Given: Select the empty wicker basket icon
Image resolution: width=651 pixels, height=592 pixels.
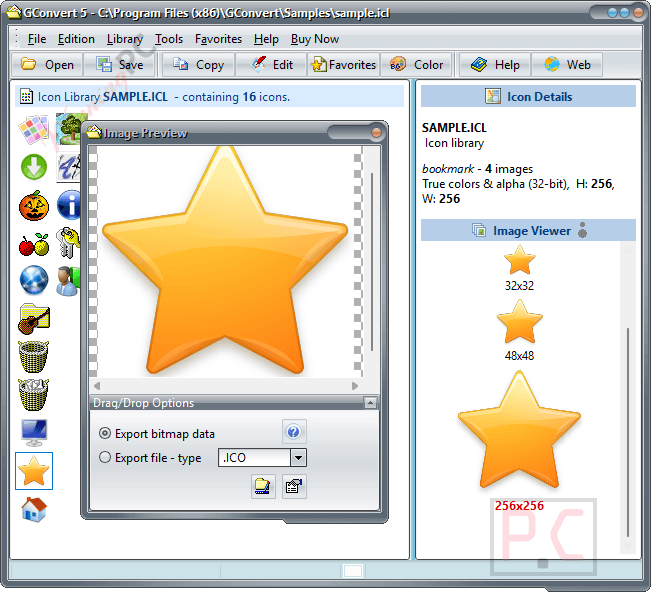Looking at the screenshot, I should tap(34, 356).
